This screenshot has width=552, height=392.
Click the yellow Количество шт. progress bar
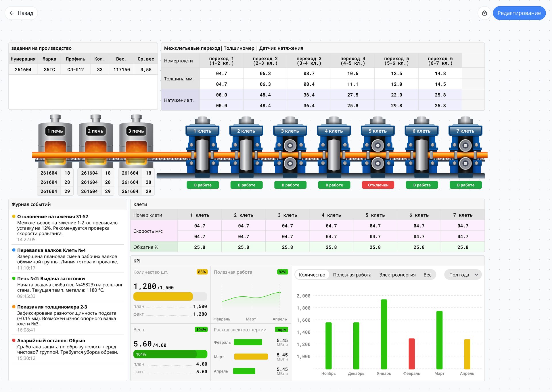170,296
